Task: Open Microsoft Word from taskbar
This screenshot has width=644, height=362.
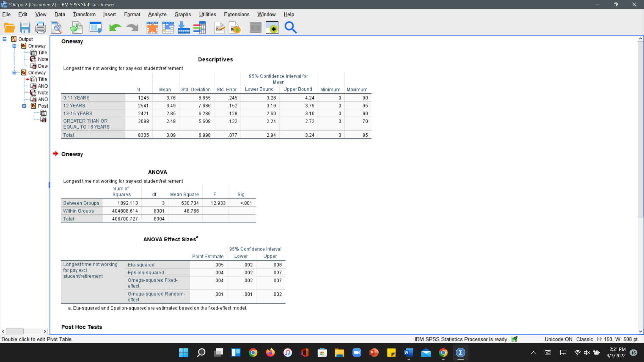Action: click(408, 353)
